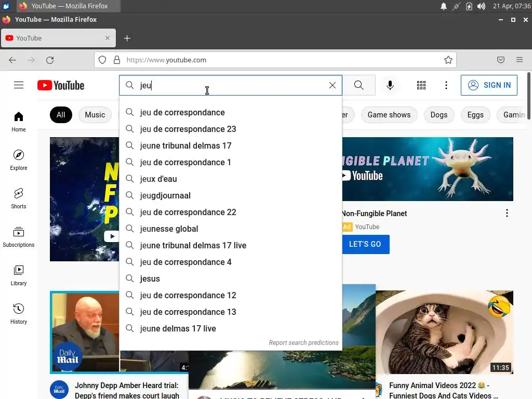Image resolution: width=532 pixels, height=399 pixels.
Task: Select the Game shows filter chip
Action: click(x=389, y=115)
